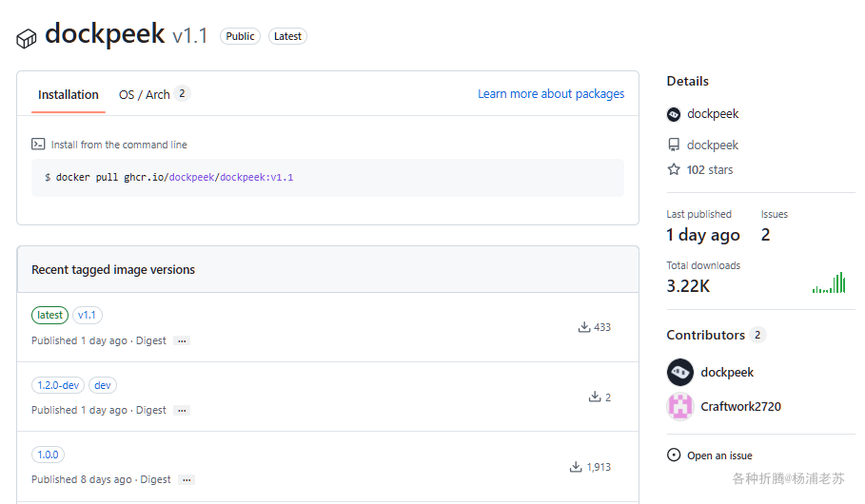Click the Open an issue circle icon

click(x=674, y=455)
